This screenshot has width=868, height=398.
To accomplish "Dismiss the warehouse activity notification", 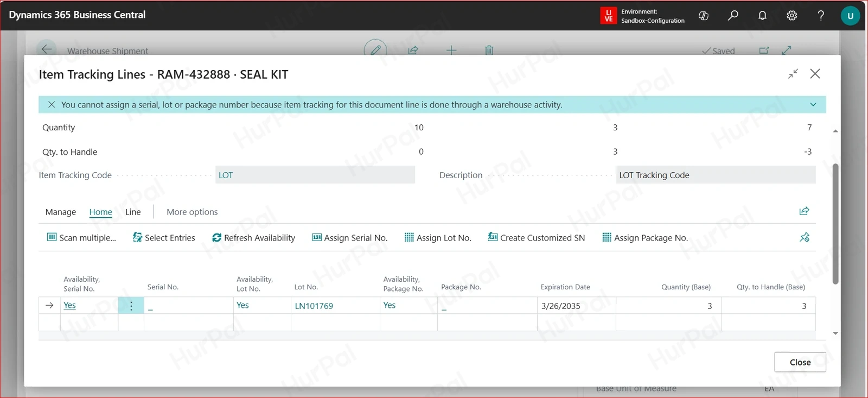I will (x=52, y=104).
